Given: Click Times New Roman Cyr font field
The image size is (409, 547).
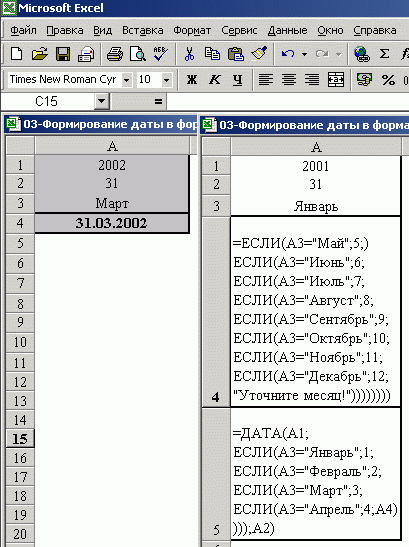Looking at the screenshot, I should coord(65,80).
